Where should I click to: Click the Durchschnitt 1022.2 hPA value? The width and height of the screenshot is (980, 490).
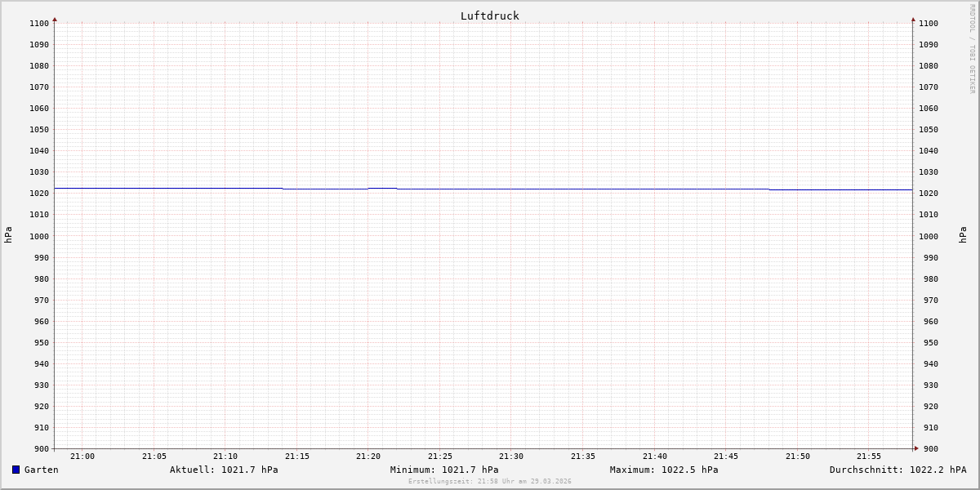pos(898,470)
